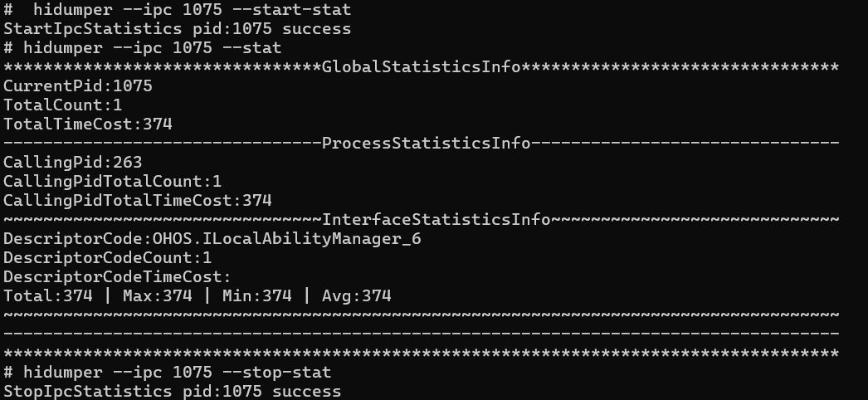Click the StartIpcStatistics success message
The image size is (868, 400).
(x=177, y=29)
